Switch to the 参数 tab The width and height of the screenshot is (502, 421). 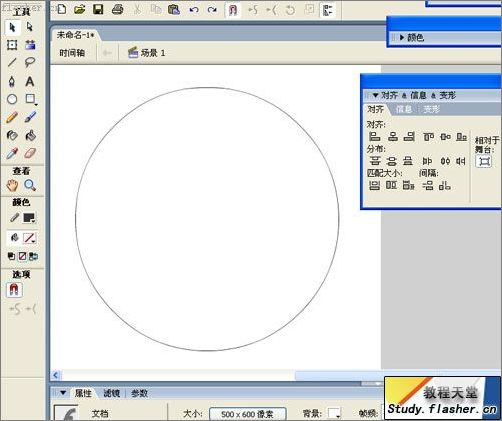pyautogui.click(x=139, y=393)
